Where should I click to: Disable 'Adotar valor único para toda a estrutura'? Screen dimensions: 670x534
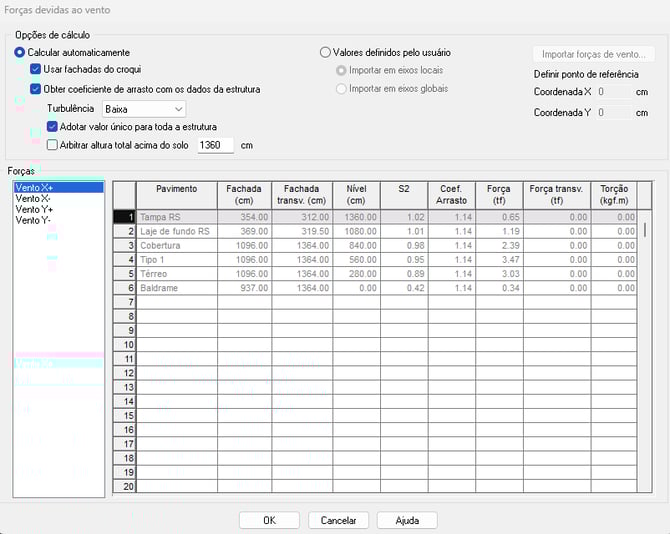point(53,127)
